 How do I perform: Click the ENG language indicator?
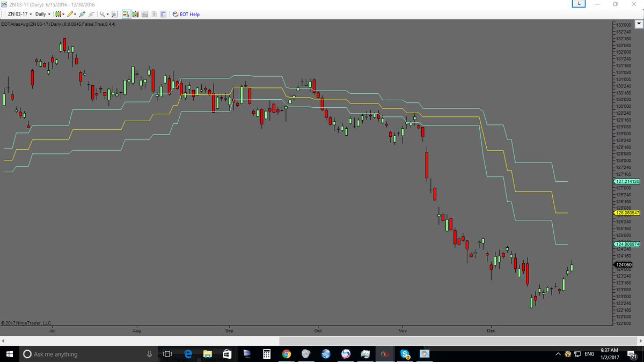[589, 354]
